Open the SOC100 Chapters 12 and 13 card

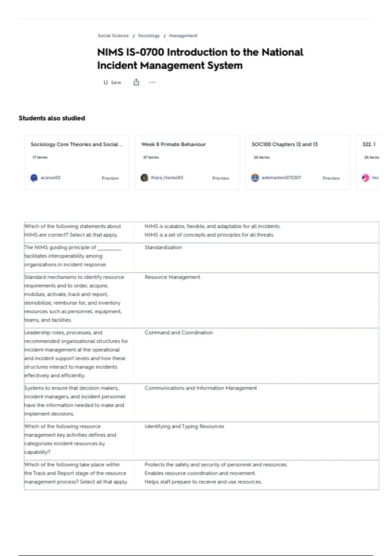(298, 162)
